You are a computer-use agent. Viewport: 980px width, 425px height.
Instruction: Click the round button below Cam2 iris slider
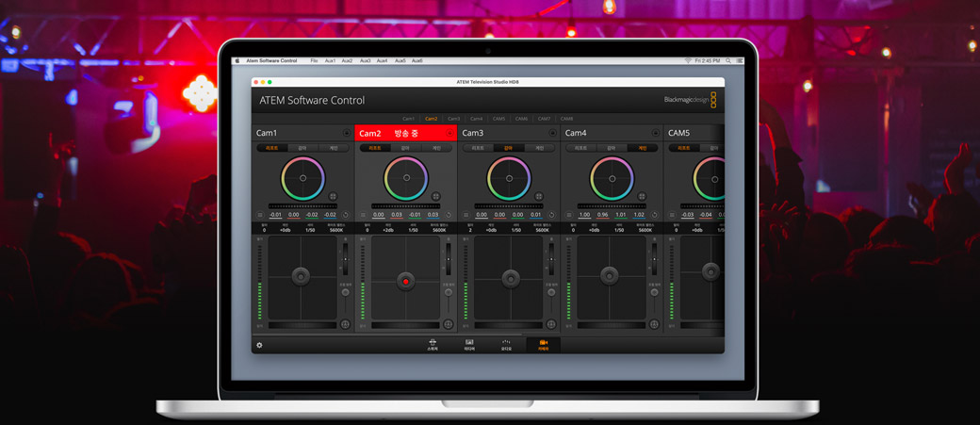(449, 324)
